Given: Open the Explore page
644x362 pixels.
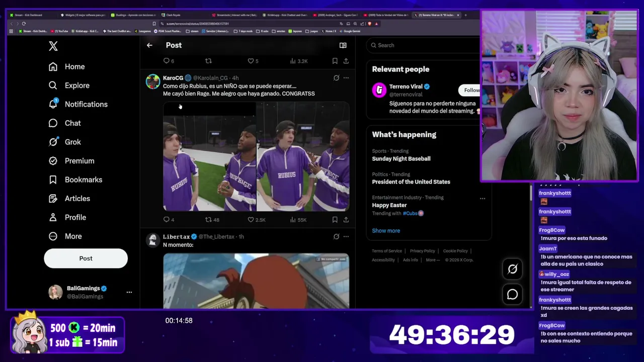Looking at the screenshot, I should pos(69,85).
